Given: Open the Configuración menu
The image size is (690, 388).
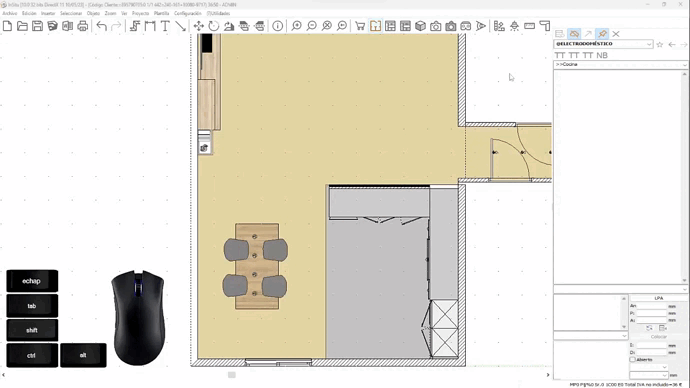Looking at the screenshot, I should (x=187, y=13).
